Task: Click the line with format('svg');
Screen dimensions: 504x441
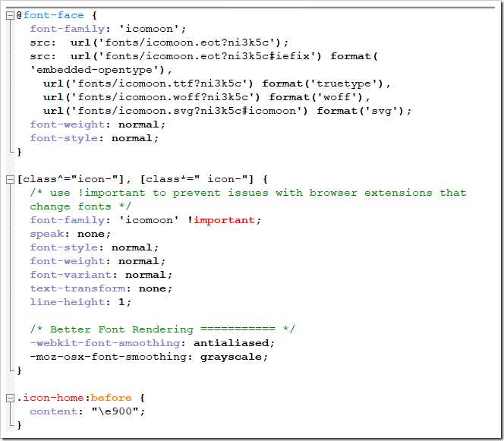Action: tap(227, 111)
